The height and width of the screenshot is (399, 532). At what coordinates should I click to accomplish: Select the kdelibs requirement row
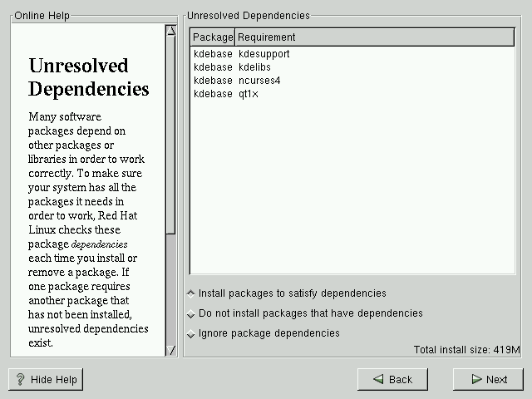click(254, 67)
